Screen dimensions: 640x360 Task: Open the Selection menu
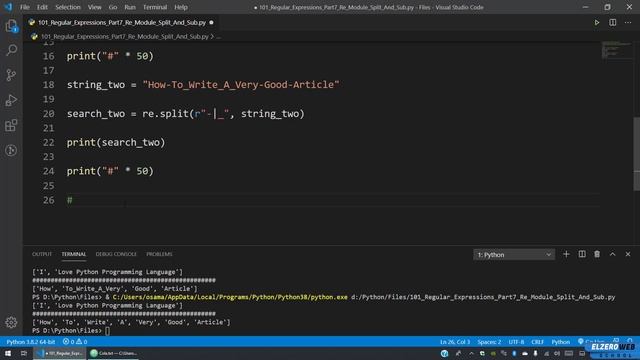(68, 7)
